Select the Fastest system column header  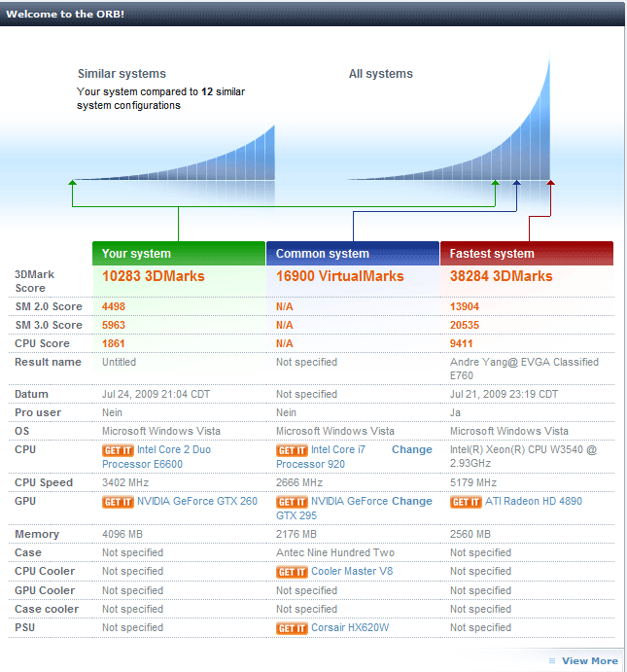coord(527,253)
